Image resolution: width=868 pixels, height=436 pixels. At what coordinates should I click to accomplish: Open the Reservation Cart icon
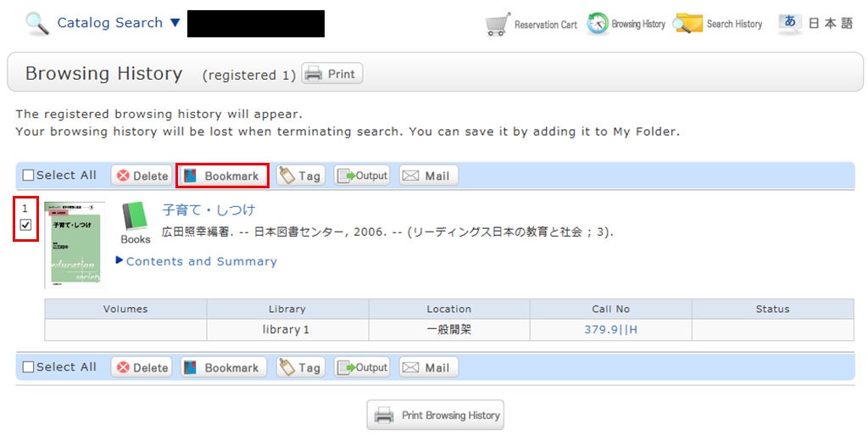(498, 25)
